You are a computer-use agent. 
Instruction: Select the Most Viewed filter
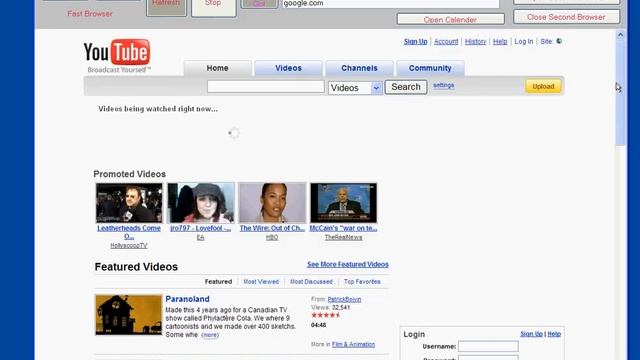point(261,282)
